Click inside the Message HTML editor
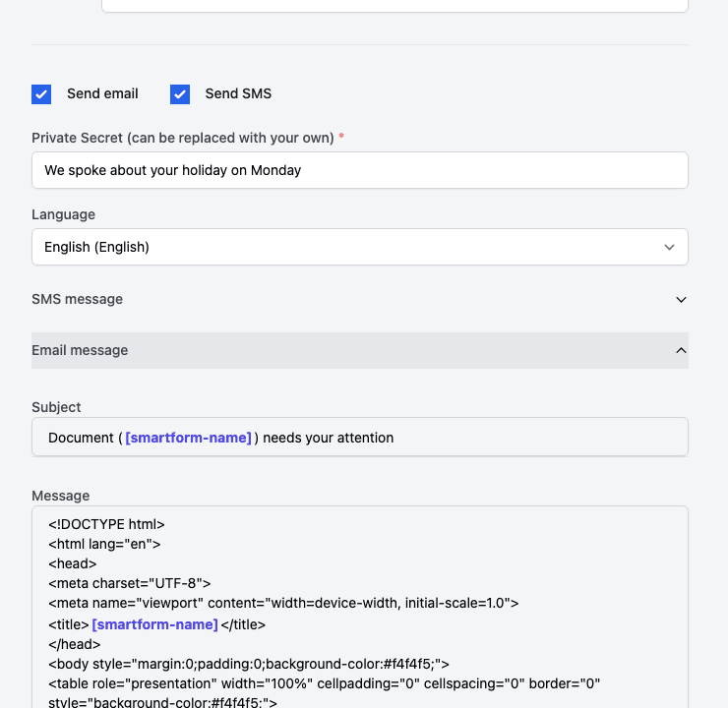Viewport: 728px width, 708px height. point(360,607)
